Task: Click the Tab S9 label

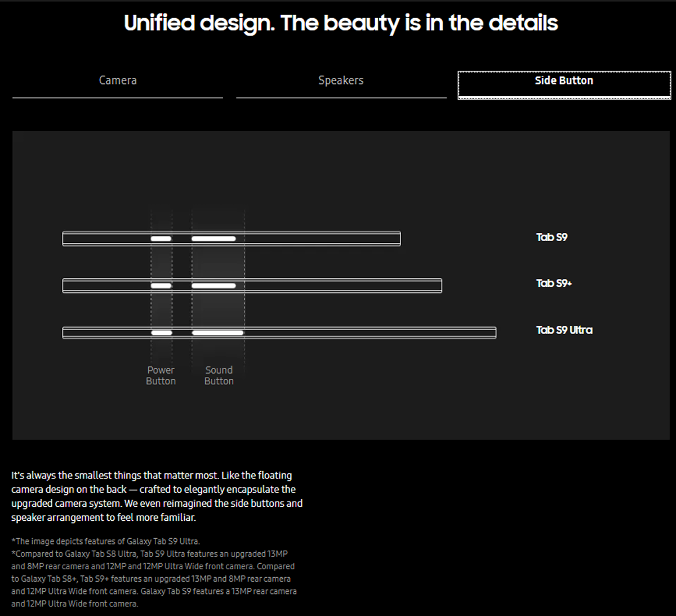Action: click(x=552, y=237)
